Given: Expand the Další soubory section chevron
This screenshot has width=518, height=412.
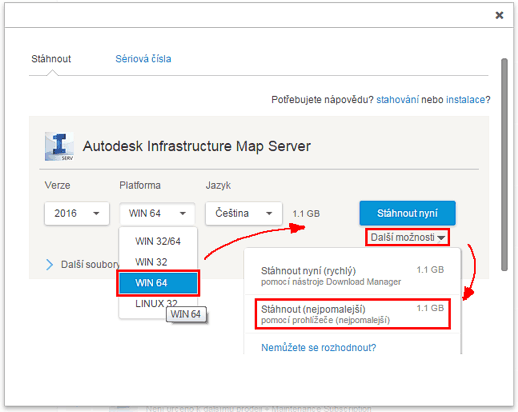Looking at the screenshot, I should click(x=49, y=264).
